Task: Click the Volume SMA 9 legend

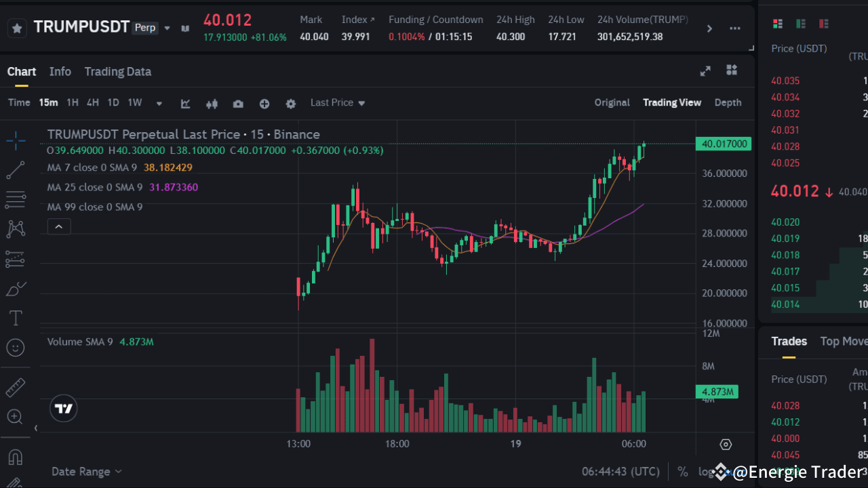Action: [100, 342]
